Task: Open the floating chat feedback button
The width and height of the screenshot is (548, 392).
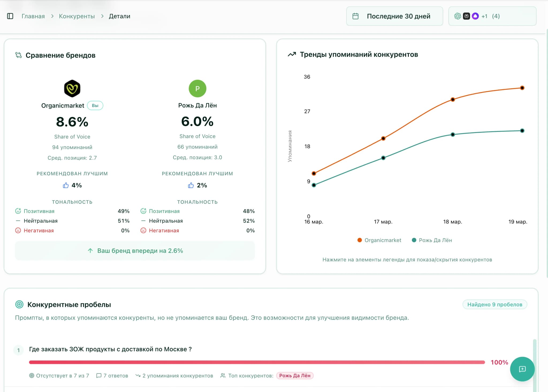Action: pyautogui.click(x=522, y=369)
